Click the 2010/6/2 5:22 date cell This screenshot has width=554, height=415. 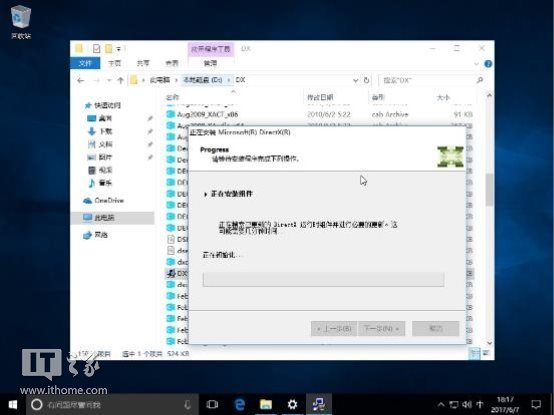[329, 114]
